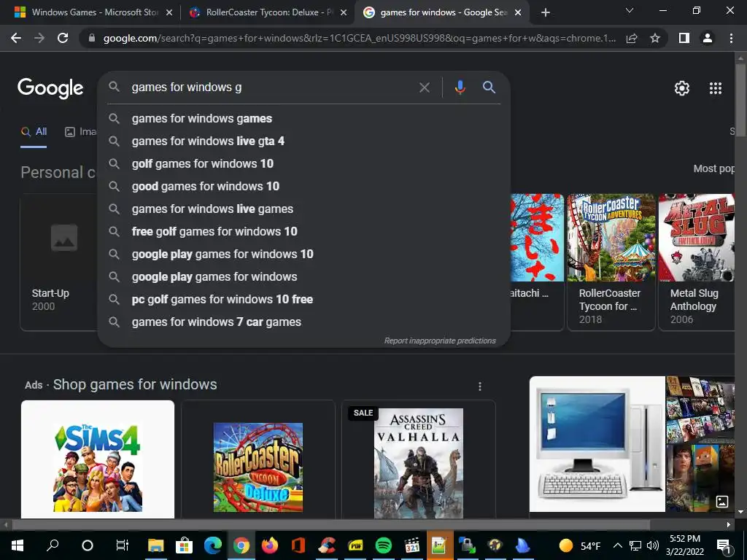Close the Microsoft Store tab
The height and width of the screenshot is (560, 747).
pyautogui.click(x=169, y=13)
